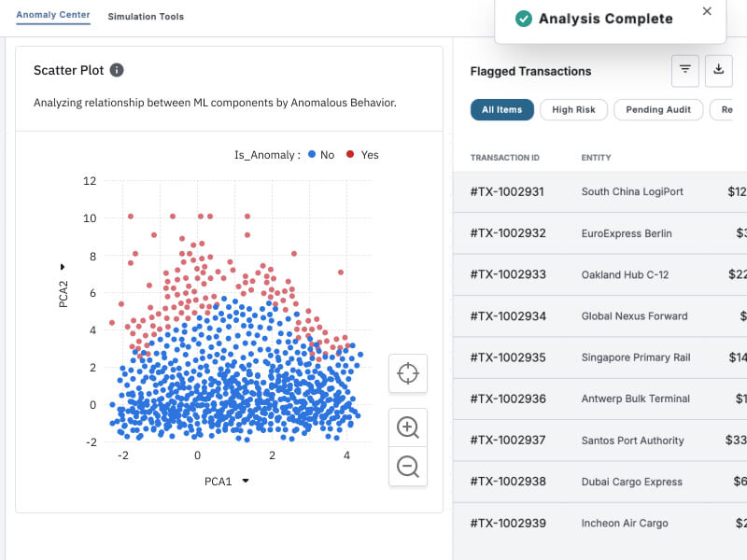Viewport: 747px width, 560px height.
Task: Select the South China LogiPort entity
Action: click(x=632, y=192)
